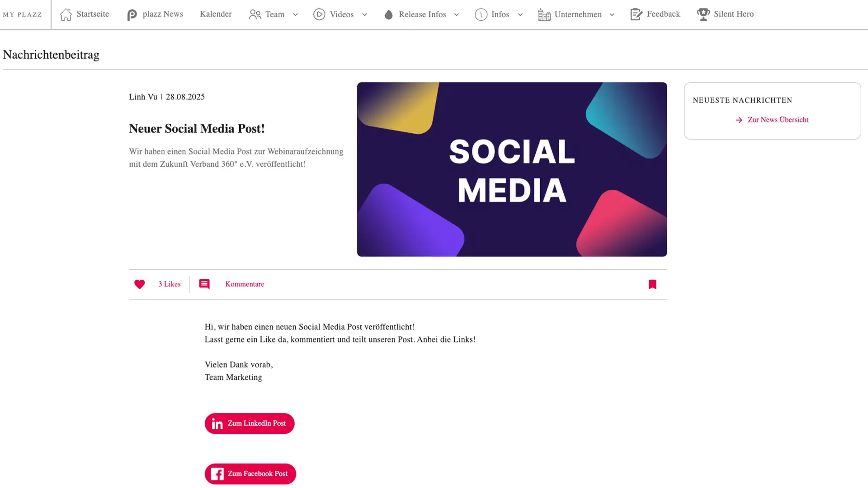
Task: Click the MY PLAZZ logo
Action: click(22, 14)
